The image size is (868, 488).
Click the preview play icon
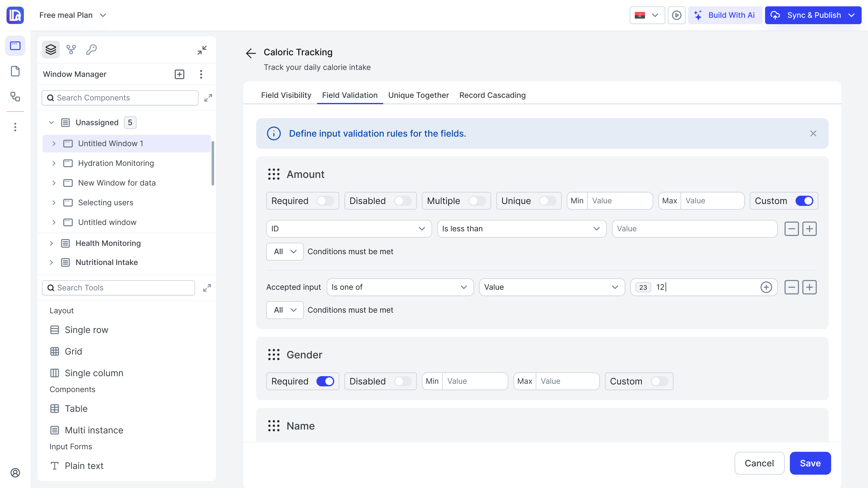point(677,15)
